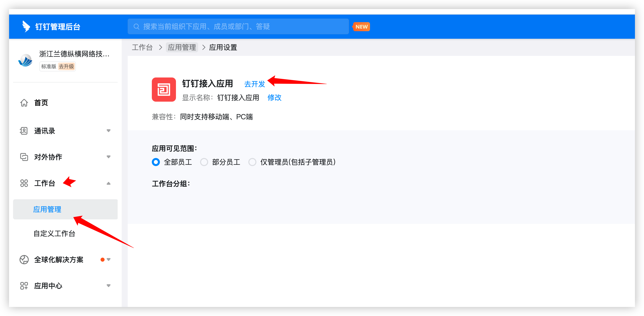Click 应用管理 in the breadcrumb
Screen dimensions: 644x316
[182, 47]
